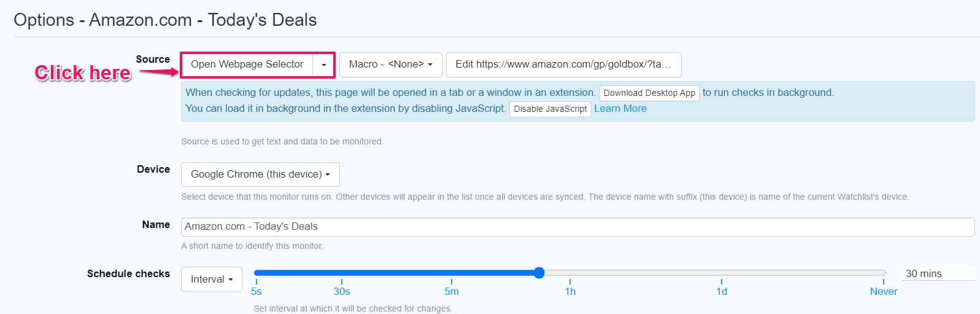Click the Schedule checks label
Screen dimensions: 980x314
[x=128, y=274]
